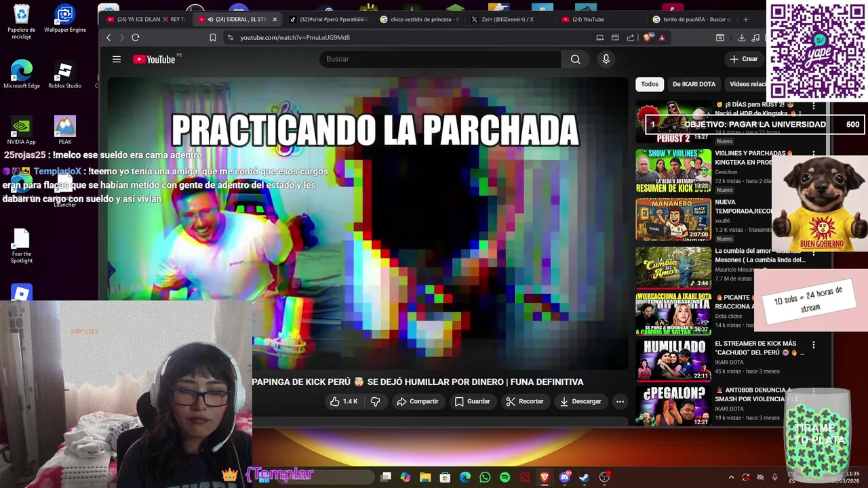The width and height of the screenshot is (868, 488).
Task: Go to the YouTube home logo
Action: tap(155, 59)
